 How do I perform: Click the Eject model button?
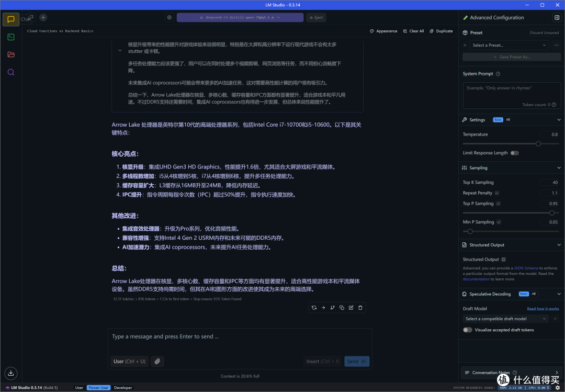pos(317,17)
